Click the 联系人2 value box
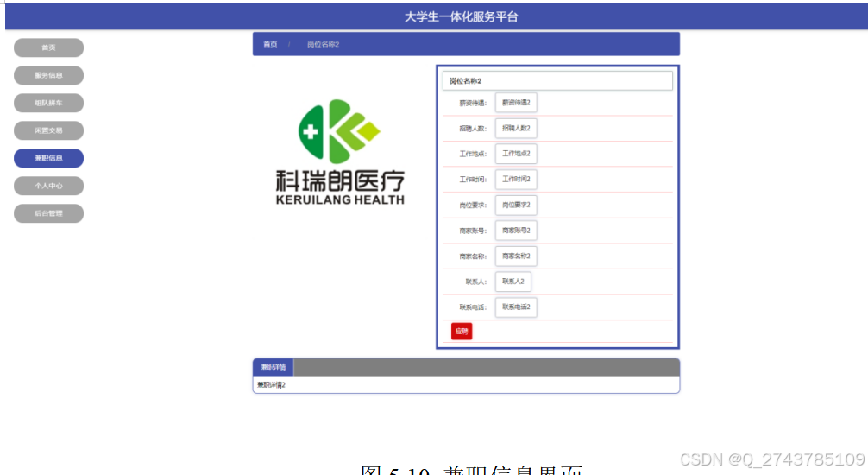 [x=513, y=282]
